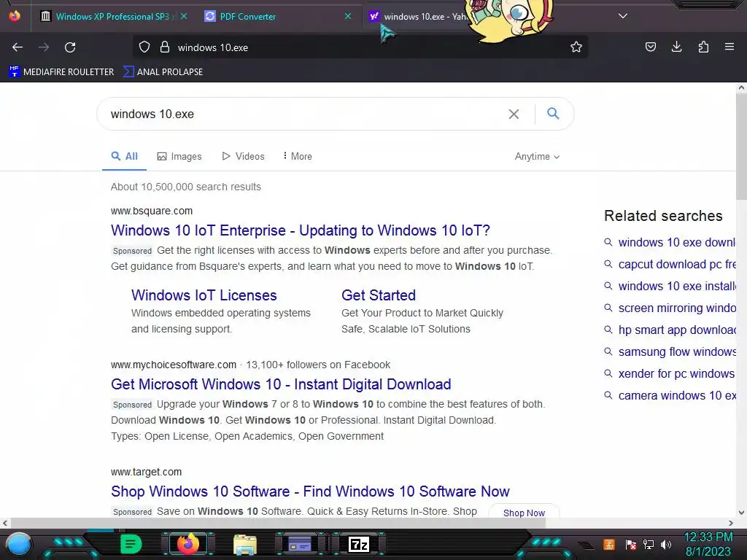The image size is (747, 560).
Task: Switch to Videos results
Action: pos(243,156)
